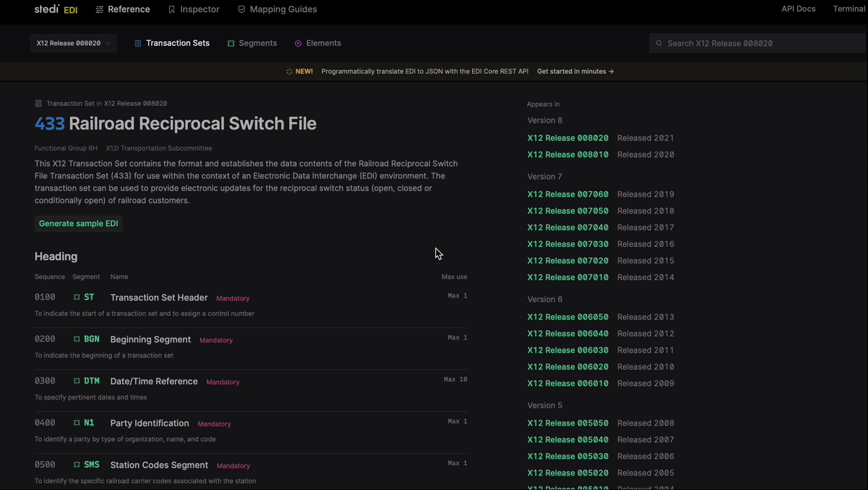Open X12 Release 007060
Viewport: 868px width, 490px height.
(568, 194)
